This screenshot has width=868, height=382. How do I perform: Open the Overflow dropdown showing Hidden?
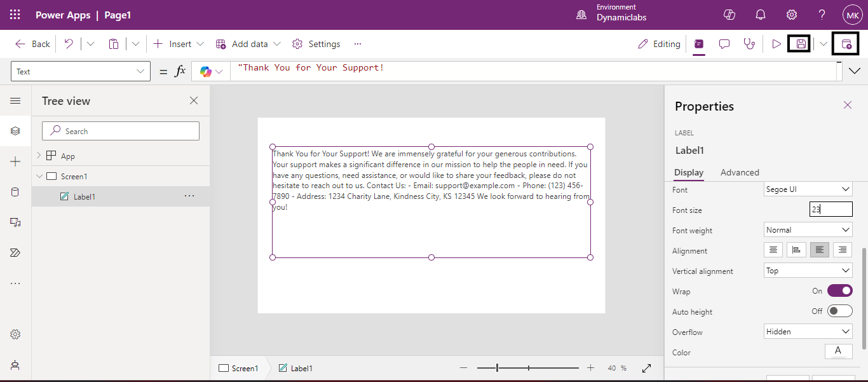[x=808, y=332]
